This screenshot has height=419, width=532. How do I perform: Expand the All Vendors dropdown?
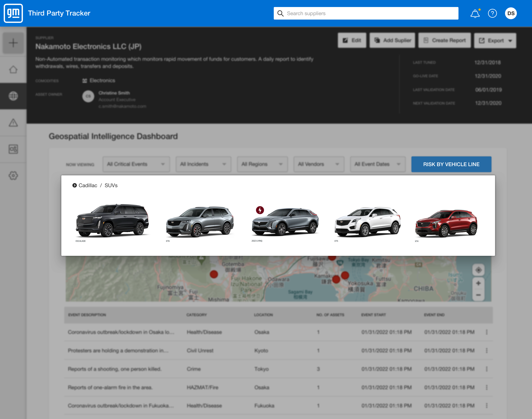(319, 164)
